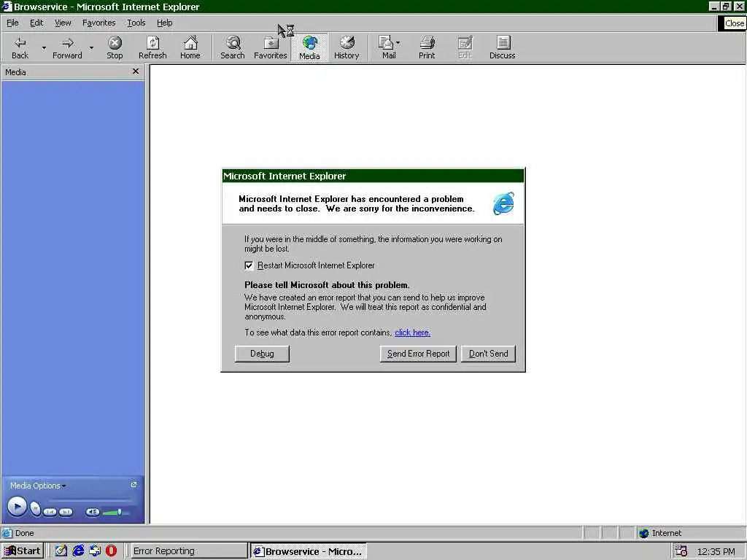This screenshot has width=747, height=560.
Task: Switch to Error Reporting taskbar item
Action: coord(189,551)
